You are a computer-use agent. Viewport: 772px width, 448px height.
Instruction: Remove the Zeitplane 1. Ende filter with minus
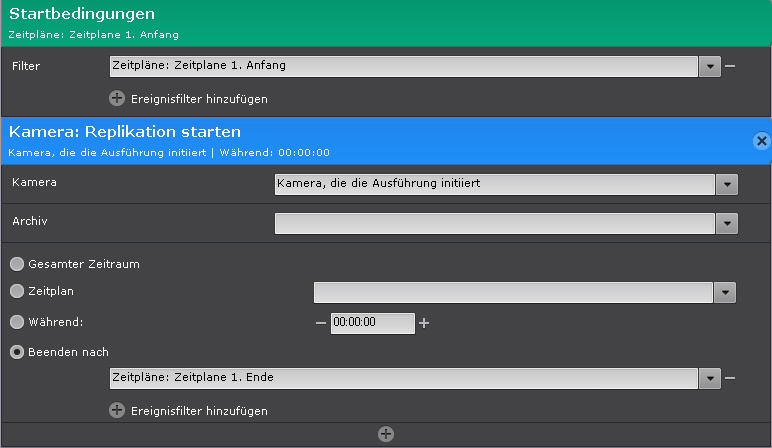click(730, 377)
